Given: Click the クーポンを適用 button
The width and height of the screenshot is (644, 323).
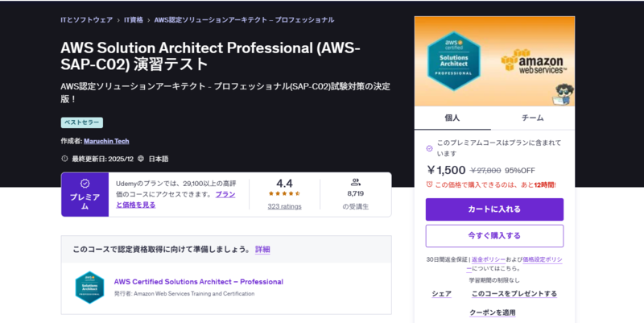Looking at the screenshot, I should point(493,313).
